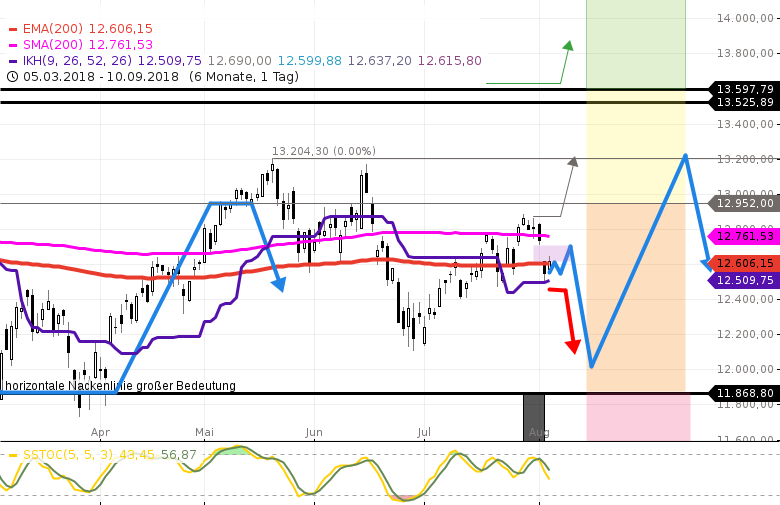Click the Mai month label on time axis
The width and height of the screenshot is (780, 505).
click(204, 432)
